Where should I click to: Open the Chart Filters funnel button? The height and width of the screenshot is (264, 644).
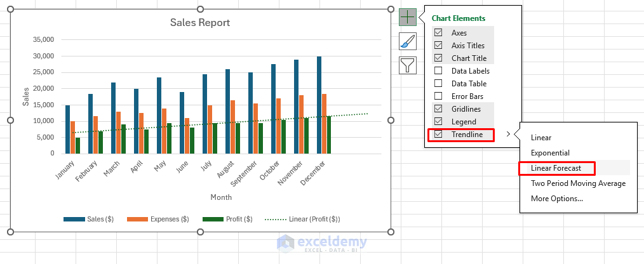coord(408,65)
